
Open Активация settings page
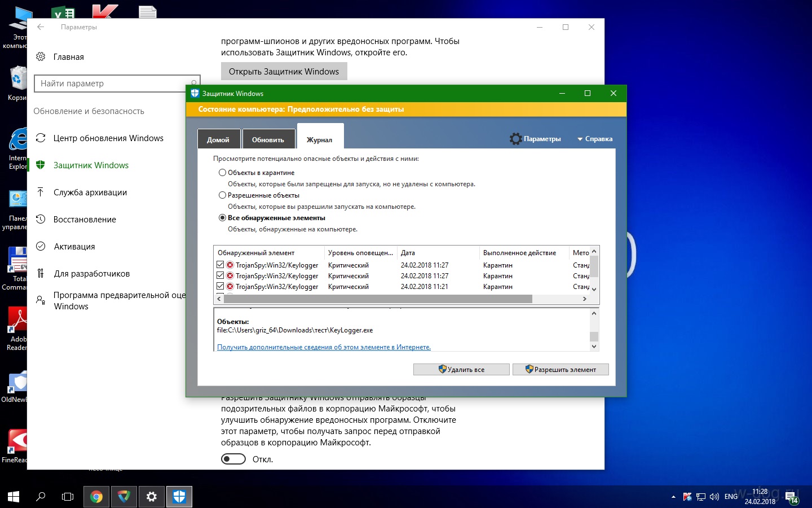pos(74,247)
